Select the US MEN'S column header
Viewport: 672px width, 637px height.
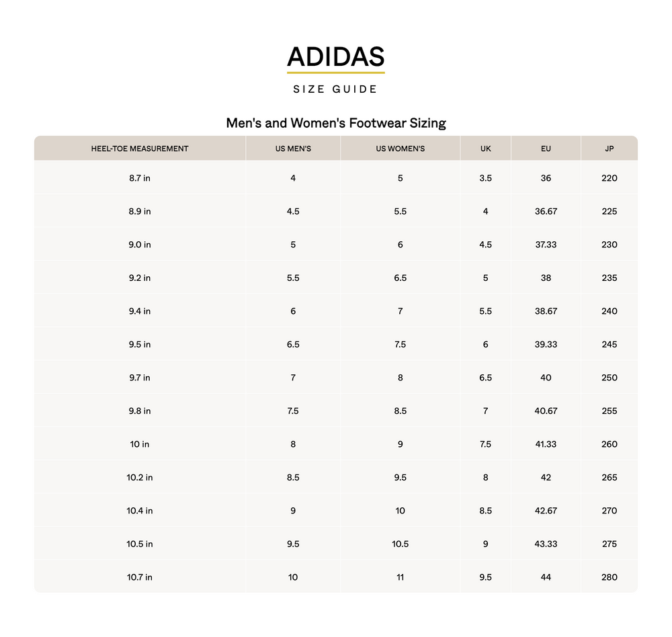(x=293, y=148)
